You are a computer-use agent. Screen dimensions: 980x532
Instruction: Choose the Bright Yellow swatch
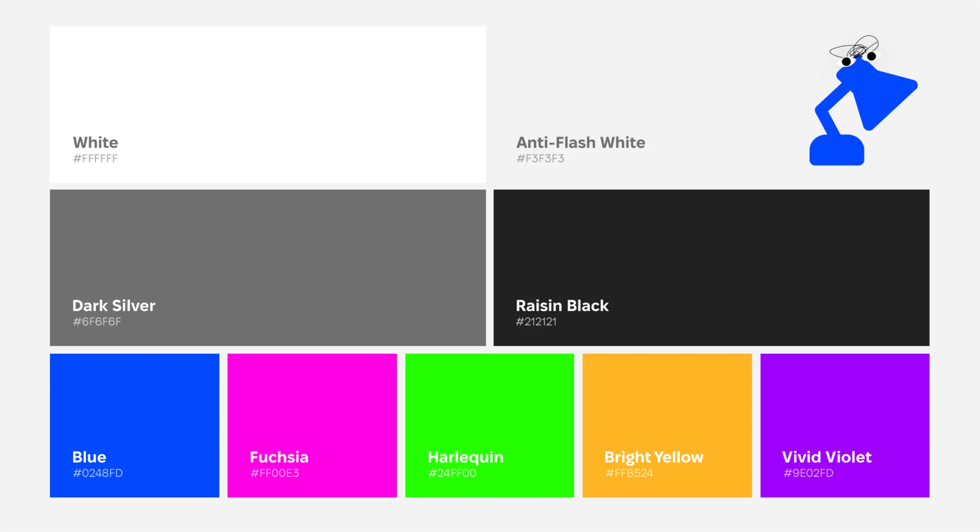coord(667,425)
